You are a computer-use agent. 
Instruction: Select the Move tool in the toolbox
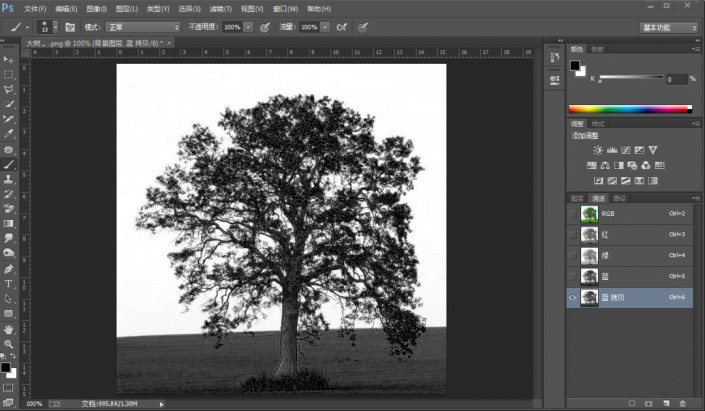point(9,60)
